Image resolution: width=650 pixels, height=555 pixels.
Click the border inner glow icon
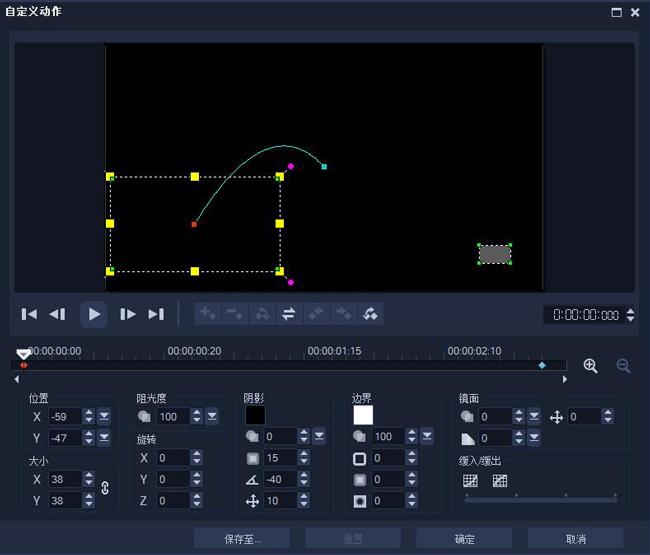tap(359, 502)
